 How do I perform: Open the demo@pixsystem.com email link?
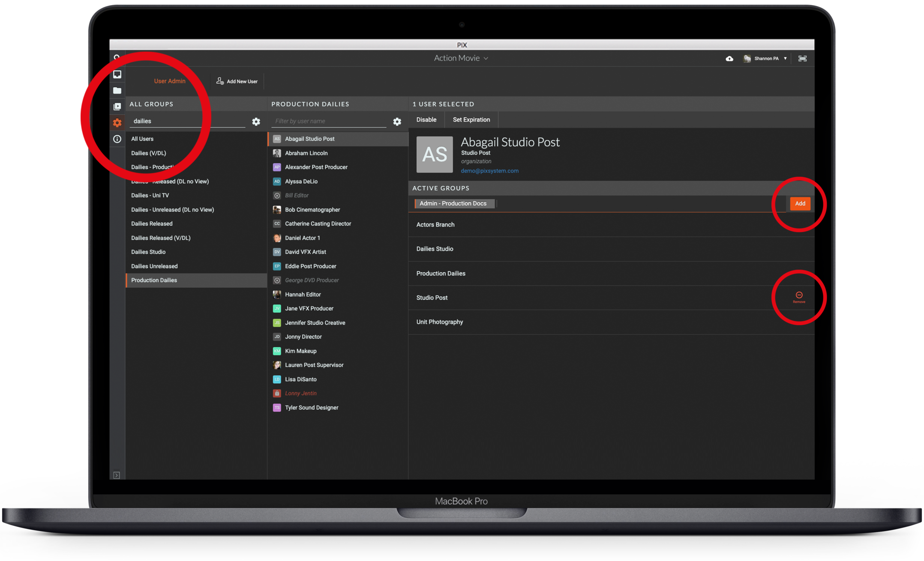489,171
